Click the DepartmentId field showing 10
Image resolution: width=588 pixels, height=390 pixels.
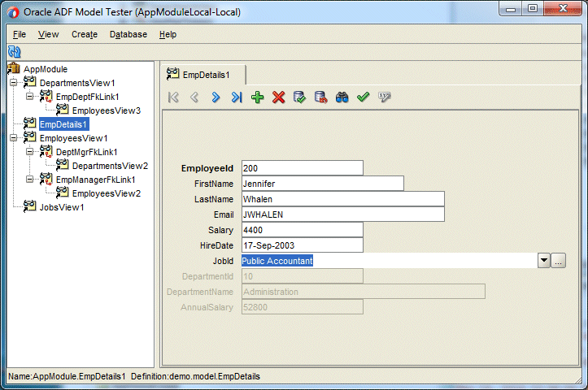(x=303, y=276)
